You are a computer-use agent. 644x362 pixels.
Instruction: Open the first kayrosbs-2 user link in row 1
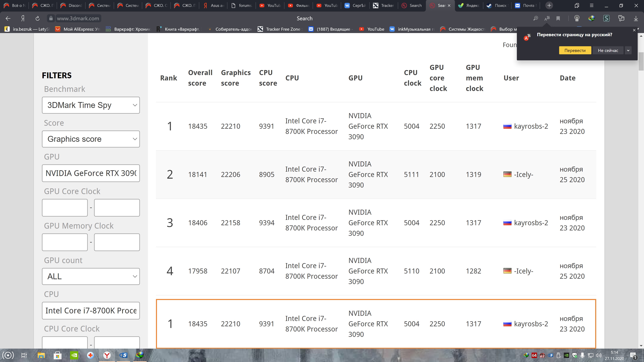[x=531, y=126]
